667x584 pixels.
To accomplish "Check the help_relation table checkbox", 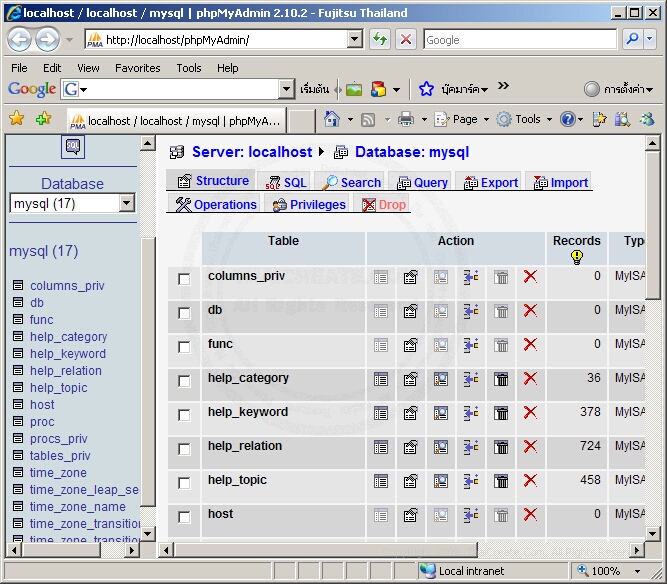I will 184,449.
